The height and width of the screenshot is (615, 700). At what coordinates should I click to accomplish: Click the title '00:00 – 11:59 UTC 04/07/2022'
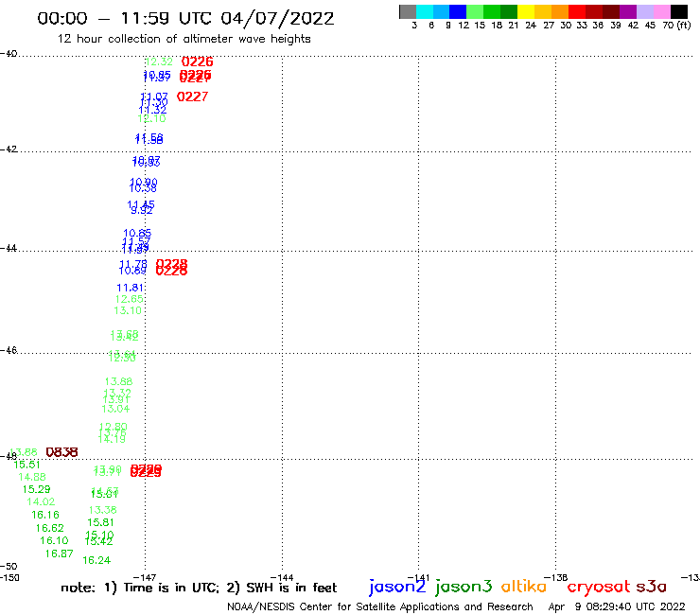tap(185, 19)
